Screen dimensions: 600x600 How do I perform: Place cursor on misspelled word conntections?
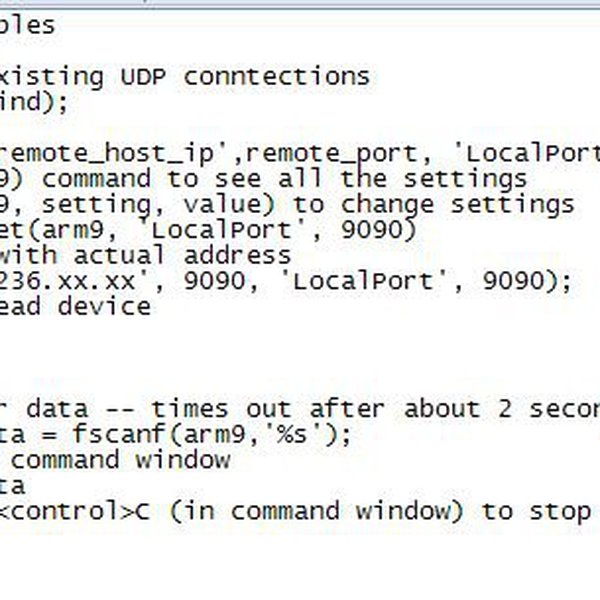point(277,77)
